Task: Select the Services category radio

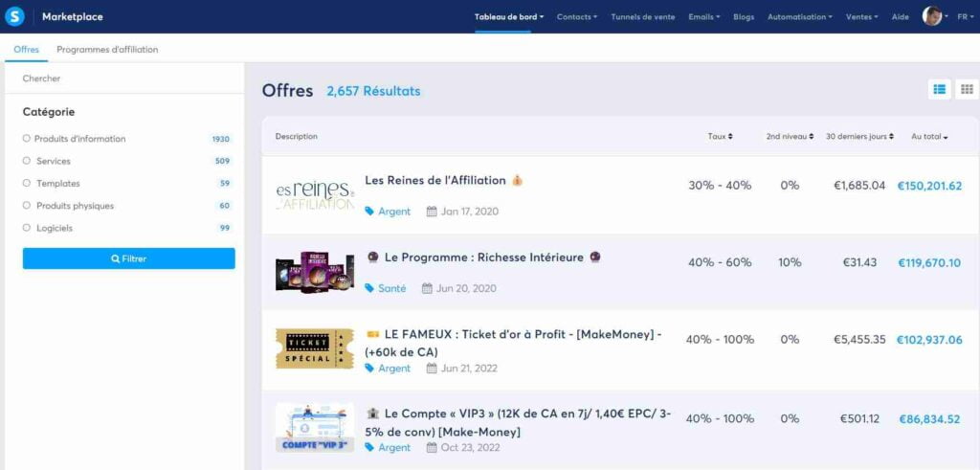Action: [x=26, y=161]
